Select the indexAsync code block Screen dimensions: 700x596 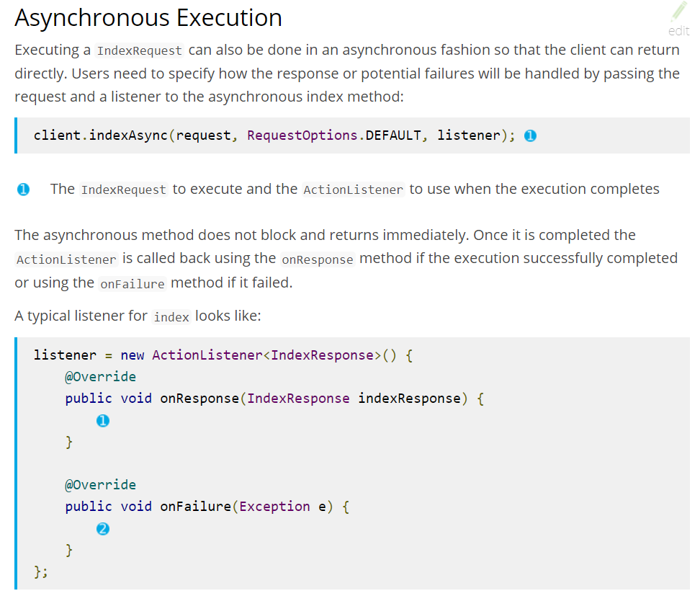(x=288, y=135)
